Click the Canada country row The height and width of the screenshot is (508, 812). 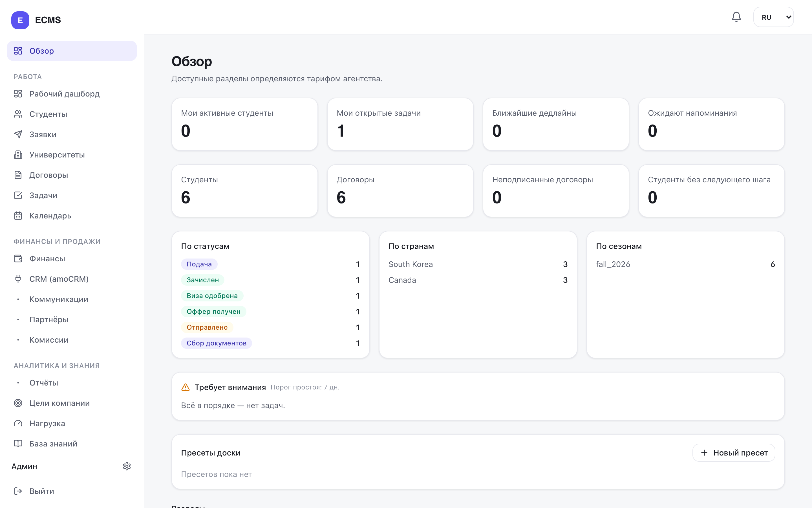coord(478,280)
